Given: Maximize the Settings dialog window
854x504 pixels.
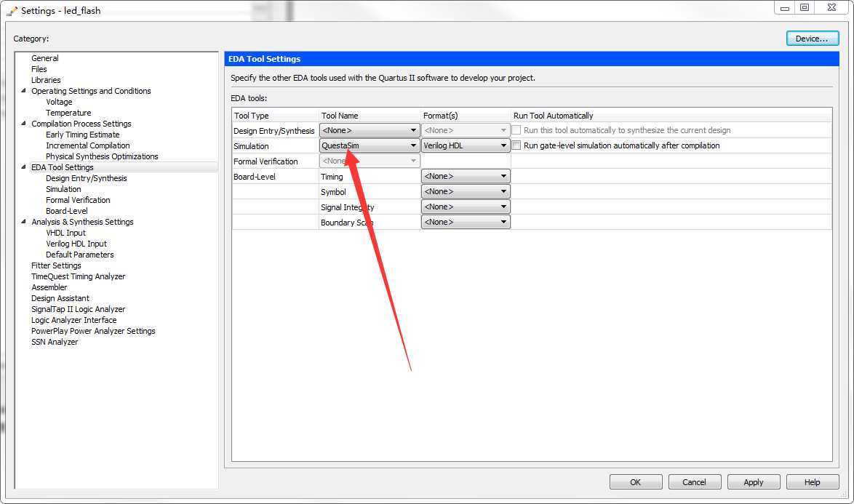Looking at the screenshot, I should pos(805,7).
